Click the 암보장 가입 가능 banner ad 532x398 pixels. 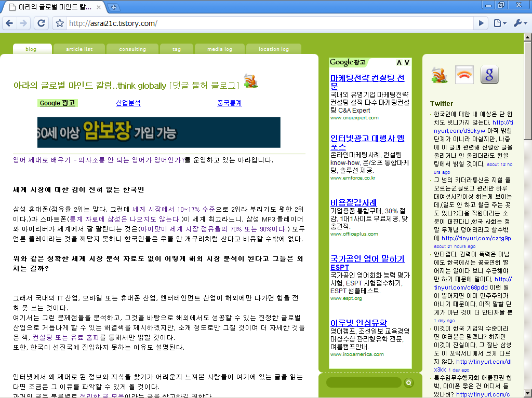(159, 132)
